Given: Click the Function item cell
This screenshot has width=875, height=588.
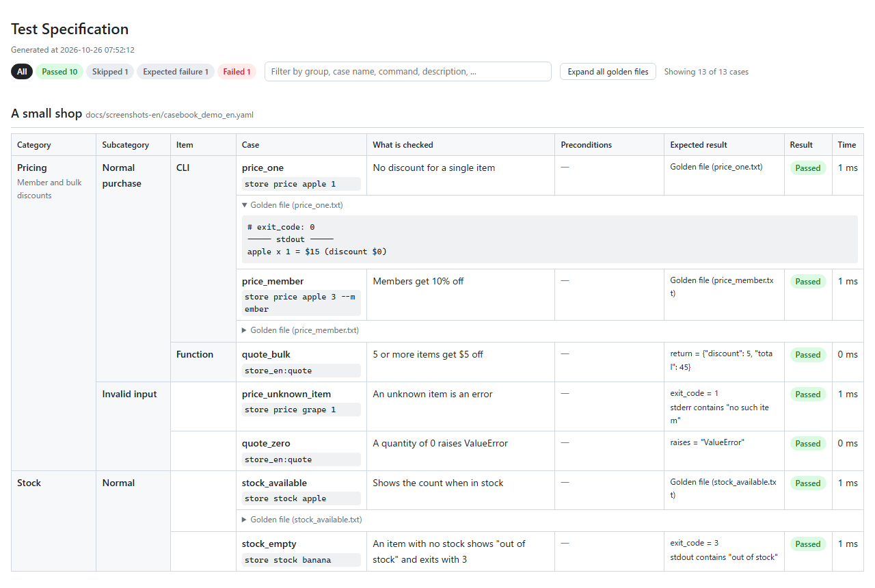Looking at the screenshot, I should 204,362.
